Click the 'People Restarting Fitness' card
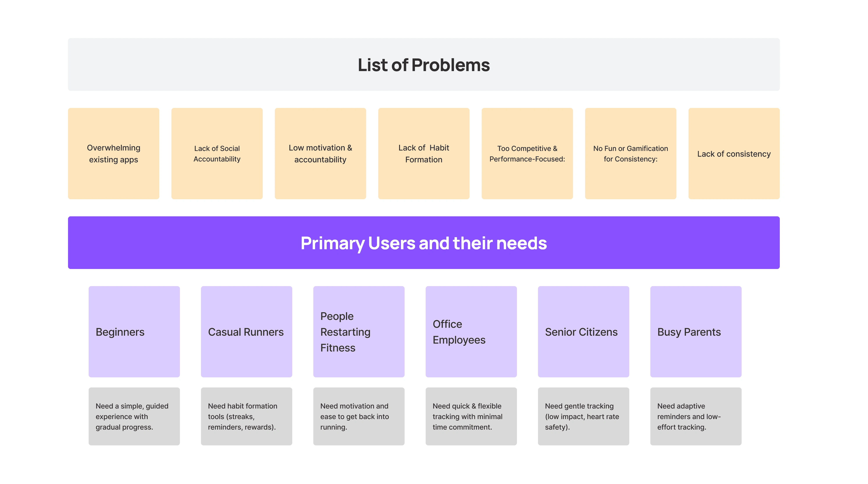 click(359, 332)
